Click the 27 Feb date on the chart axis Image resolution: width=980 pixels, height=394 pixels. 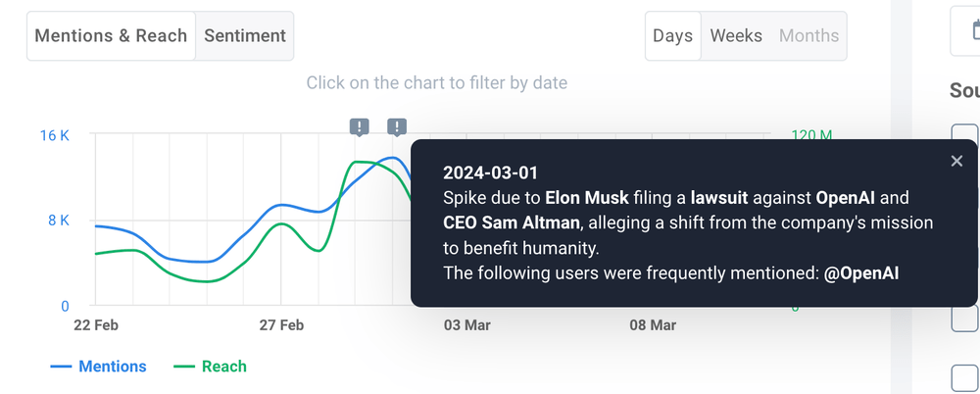[x=280, y=324]
